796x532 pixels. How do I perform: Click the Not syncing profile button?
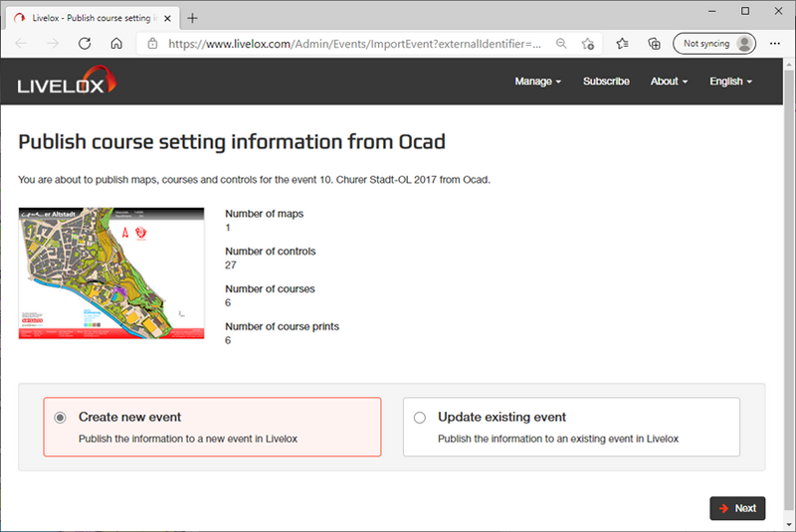click(x=714, y=44)
